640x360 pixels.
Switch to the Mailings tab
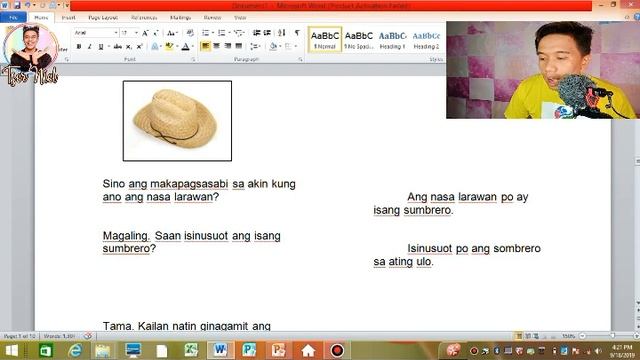pos(180,18)
